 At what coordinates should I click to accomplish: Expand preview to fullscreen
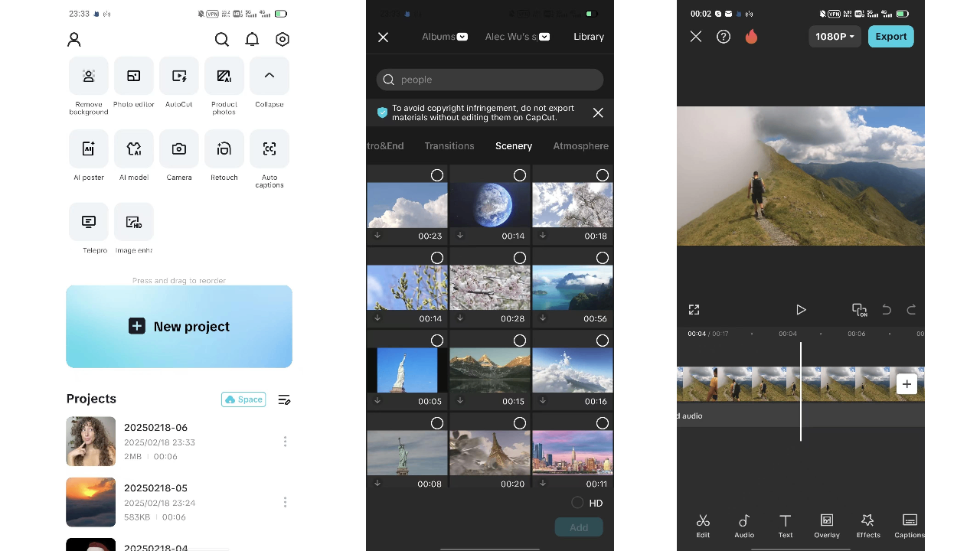tap(694, 310)
